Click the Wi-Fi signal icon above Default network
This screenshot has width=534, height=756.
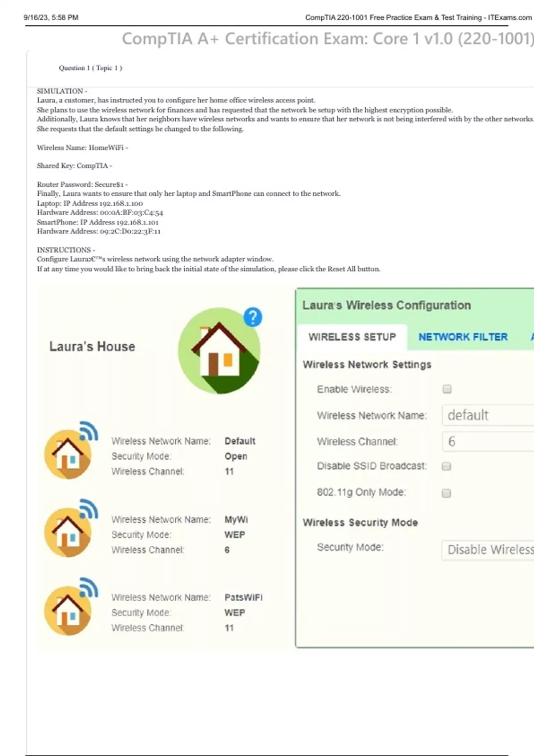coord(89,430)
